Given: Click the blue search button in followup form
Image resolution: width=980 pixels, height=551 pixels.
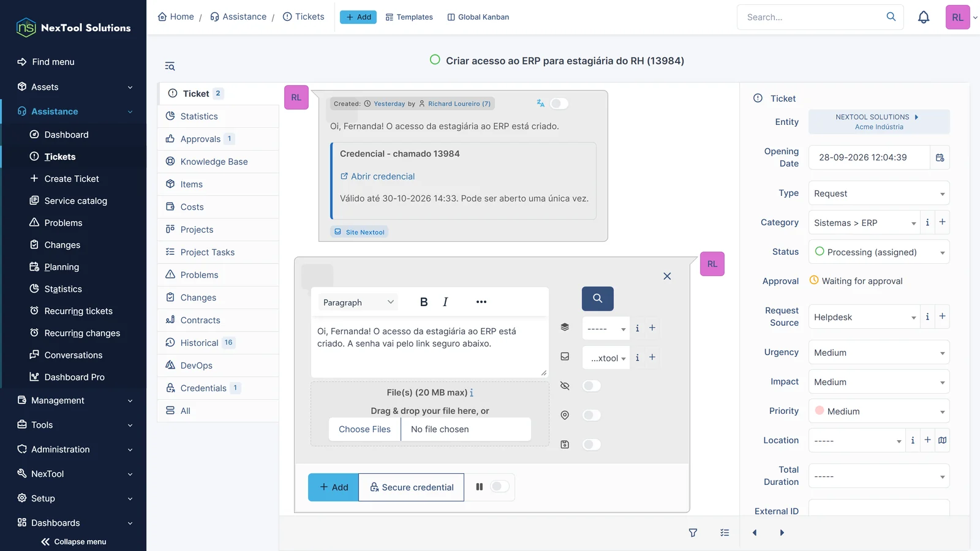Looking at the screenshot, I should click(597, 298).
